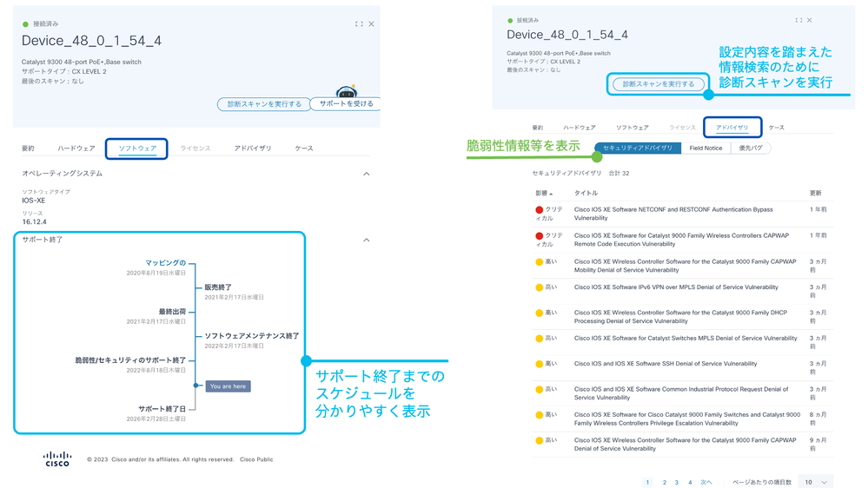Click yellow severity icon of SSH Denial row

540,364
